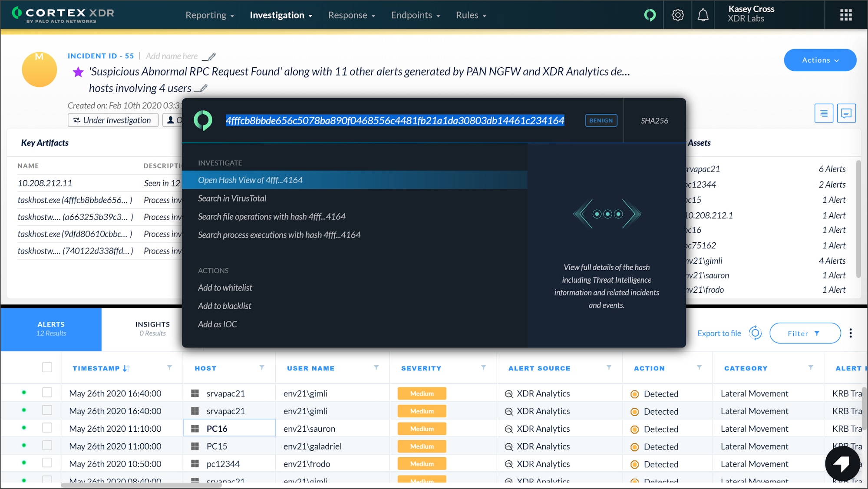
Task: Select Search file operations with hash
Action: [x=272, y=217]
